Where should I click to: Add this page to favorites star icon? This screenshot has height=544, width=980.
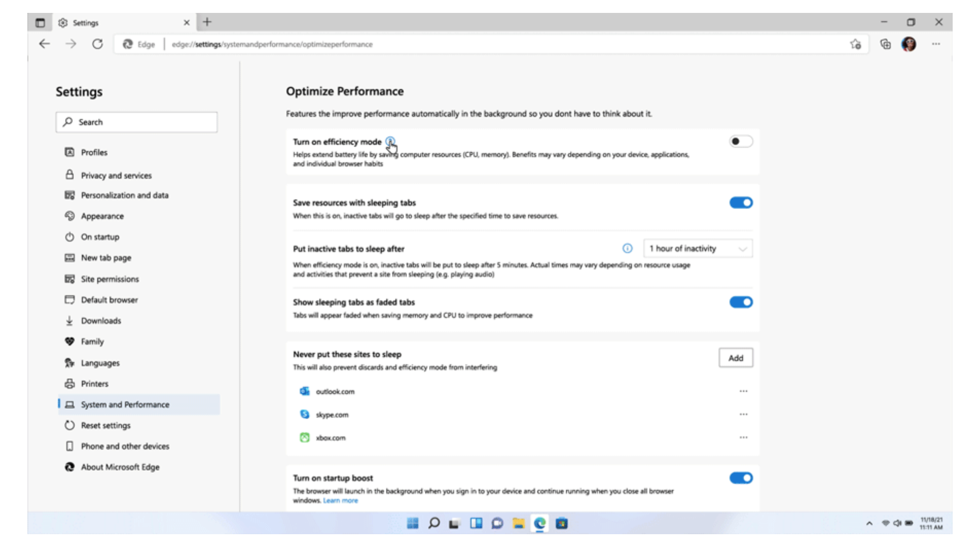point(856,44)
